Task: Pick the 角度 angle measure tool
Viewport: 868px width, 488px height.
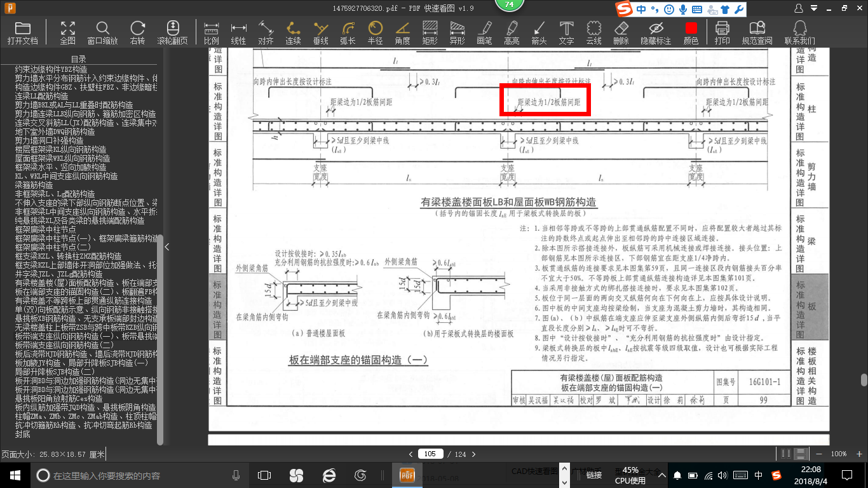Action: [402, 32]
